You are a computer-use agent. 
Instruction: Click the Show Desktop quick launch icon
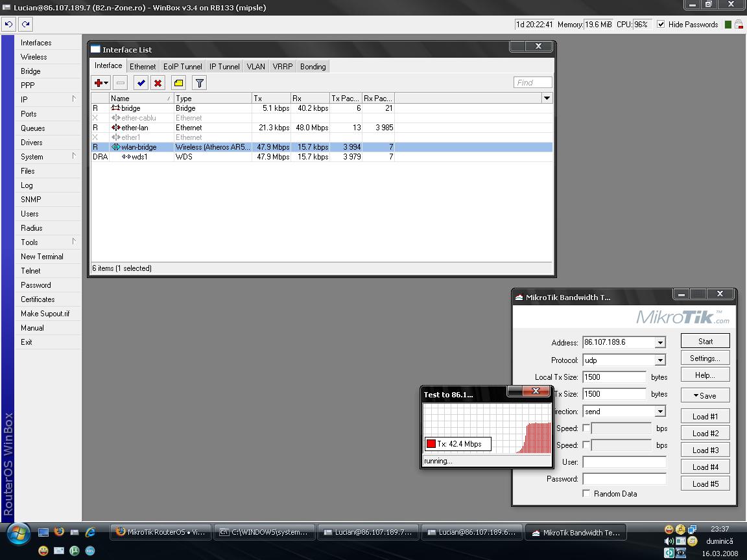pyautogui.click(x=43, y=532)
